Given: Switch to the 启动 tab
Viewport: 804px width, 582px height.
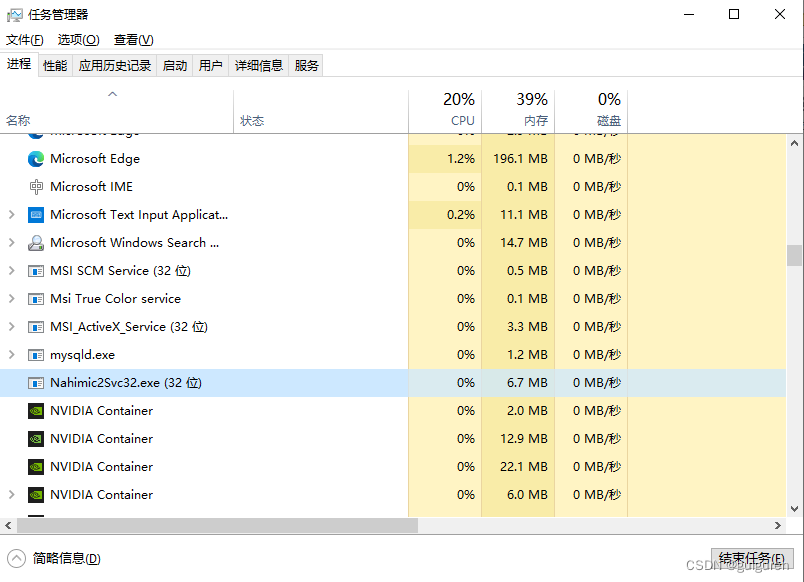Looking at the screenshot, I should (175, 66).
